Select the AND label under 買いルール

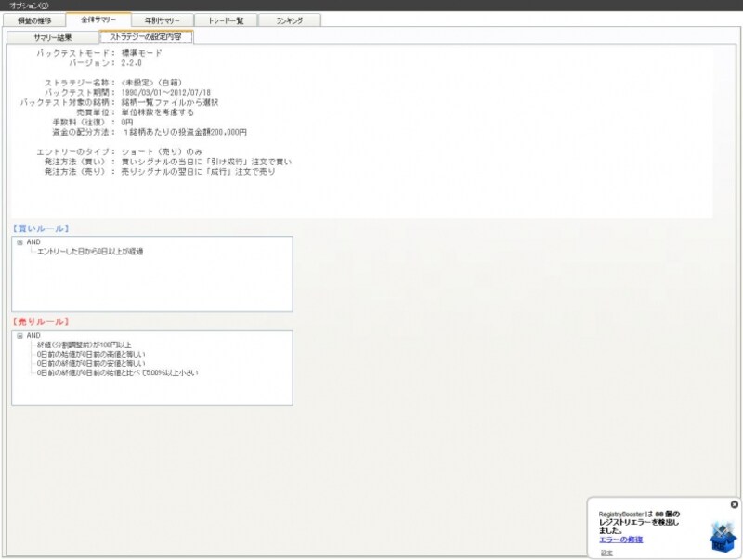pyautogui.click(x=33, y=242)
